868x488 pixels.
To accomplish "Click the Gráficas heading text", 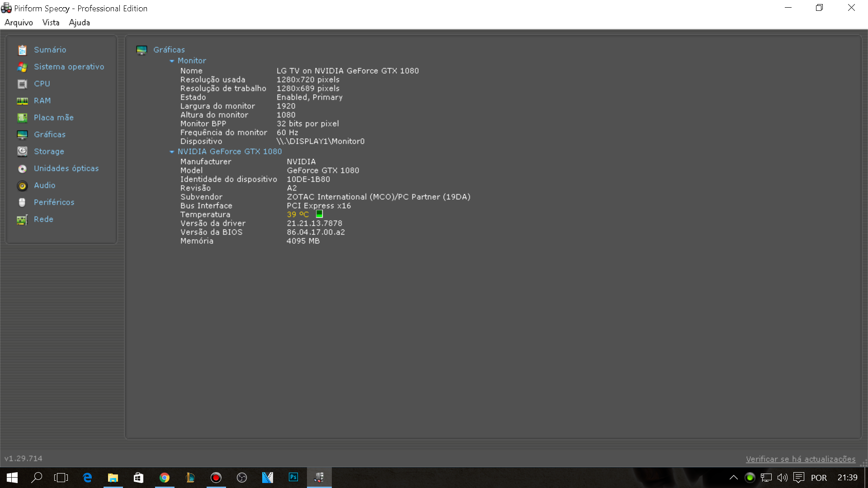I will pos(169,50).
